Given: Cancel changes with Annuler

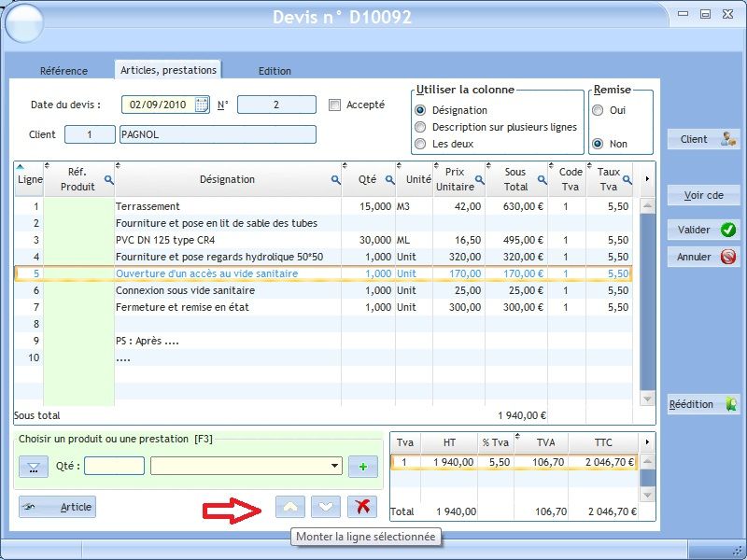Looking at the screenshot, I should 704,257.
